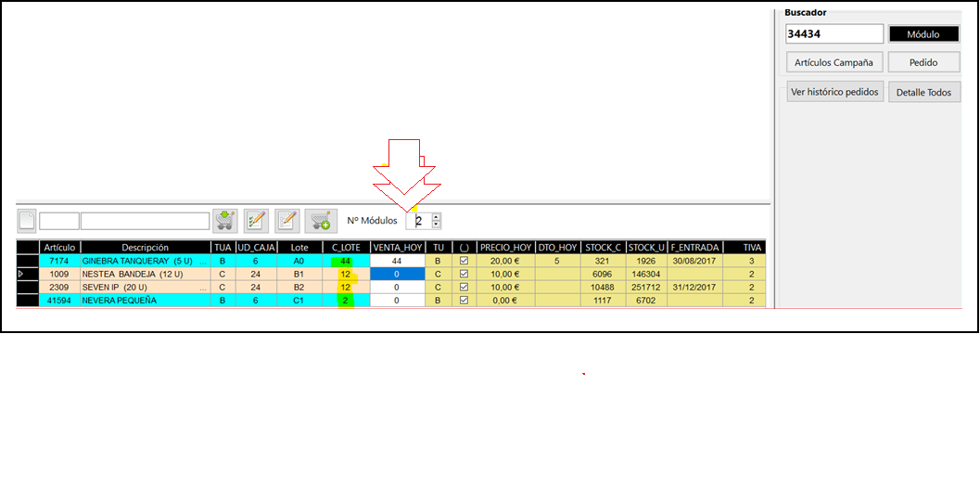
Task: Click the checklist with pencil icon
Action: point(256,221)
